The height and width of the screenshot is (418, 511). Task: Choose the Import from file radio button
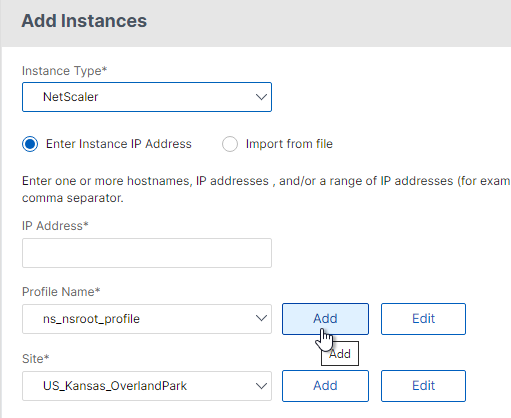pos(230,144)
